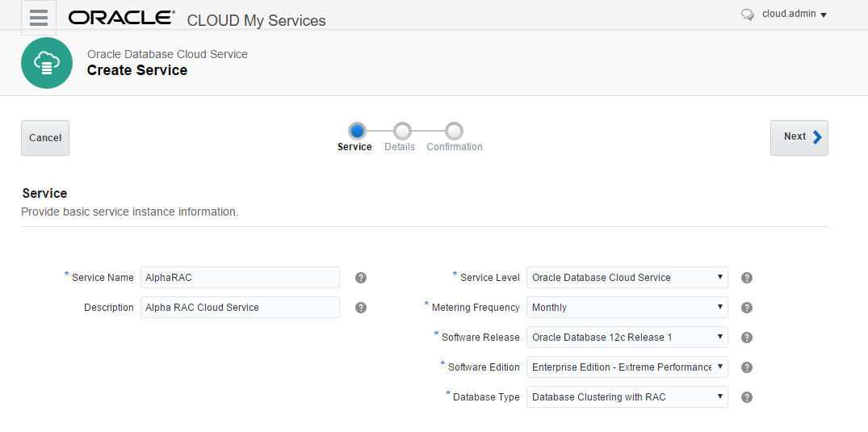868x432 pixels.
Task: Open the hamburger navigation menu
Action: (x=39, y=18)
